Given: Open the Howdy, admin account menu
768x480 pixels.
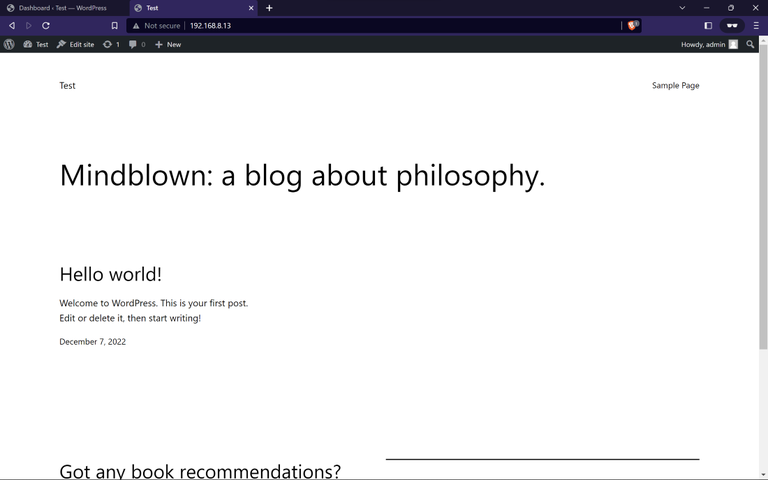Looking at the screenshot, I should pyautogui.click(x=709, y=44).
